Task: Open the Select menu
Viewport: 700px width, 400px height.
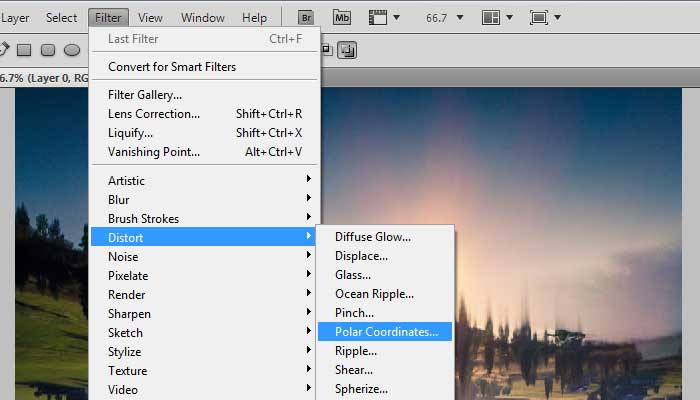Action: (x=61, y=18)
